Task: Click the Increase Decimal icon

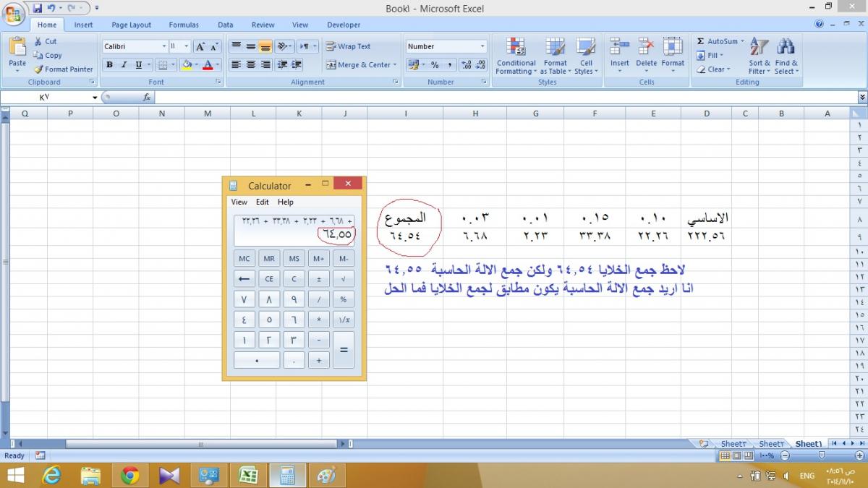Action: tap(467, 64)
